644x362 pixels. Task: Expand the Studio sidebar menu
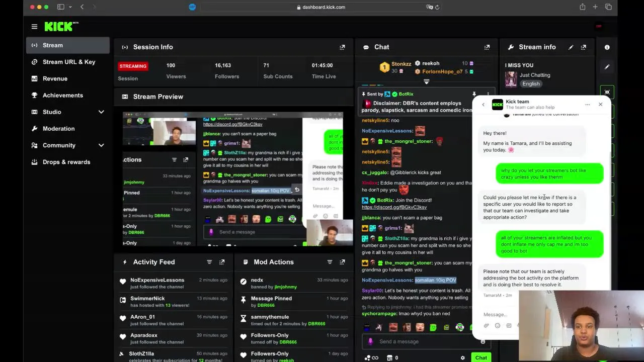(101, 112)
